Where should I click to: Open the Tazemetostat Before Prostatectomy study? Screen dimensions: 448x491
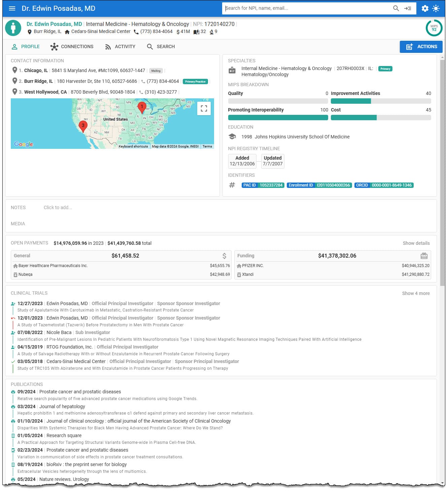tap(100, 325)
